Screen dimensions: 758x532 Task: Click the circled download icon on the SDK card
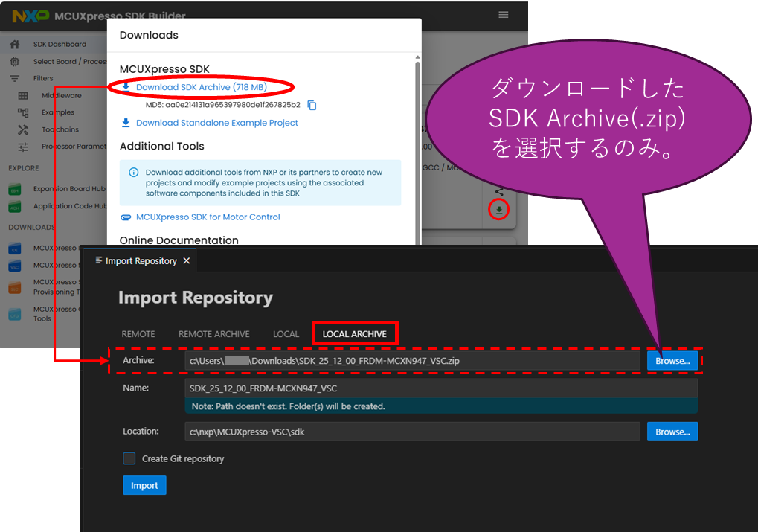[x=499, y=211]
